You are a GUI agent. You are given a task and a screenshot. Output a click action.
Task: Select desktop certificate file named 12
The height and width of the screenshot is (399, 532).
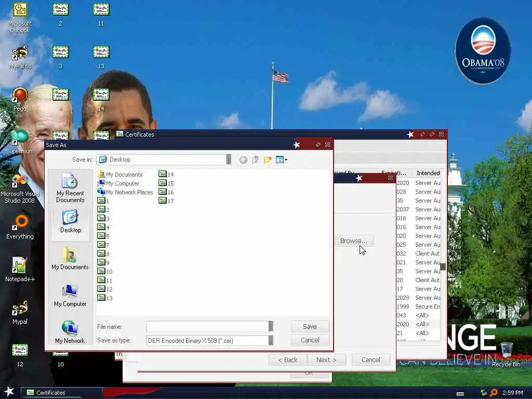click(20, 355)
